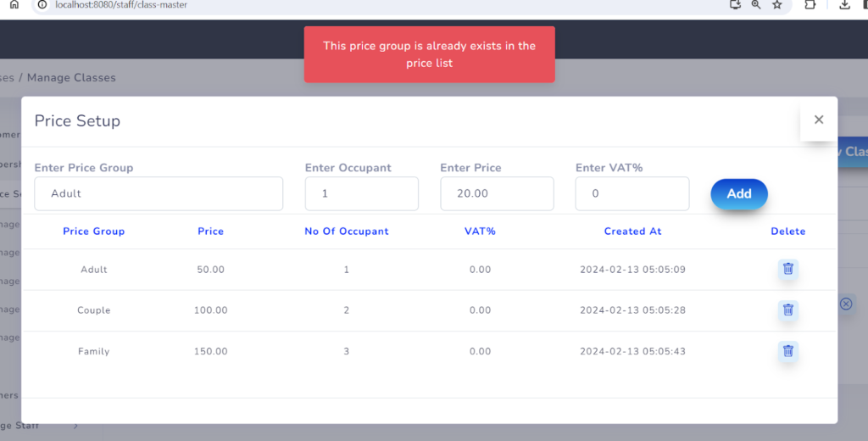Click the Add price button
This screenshot has height=441, width=868.
738,193
